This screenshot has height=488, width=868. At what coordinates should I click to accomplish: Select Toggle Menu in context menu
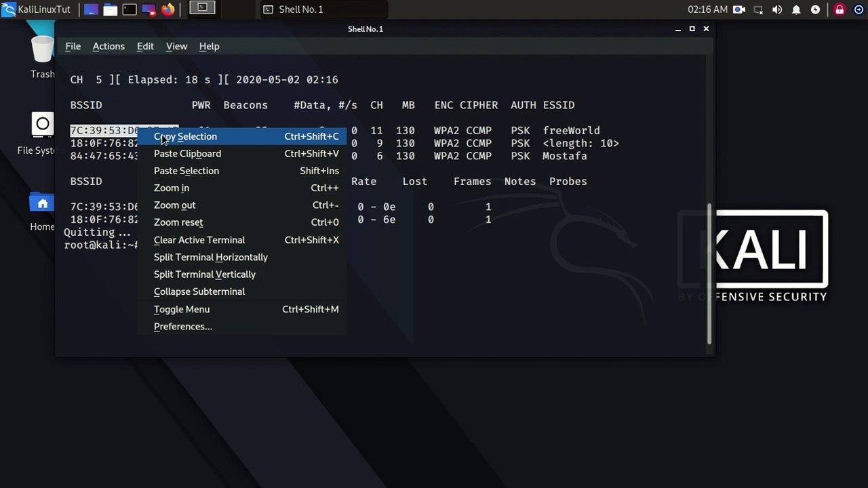[242, 309]
